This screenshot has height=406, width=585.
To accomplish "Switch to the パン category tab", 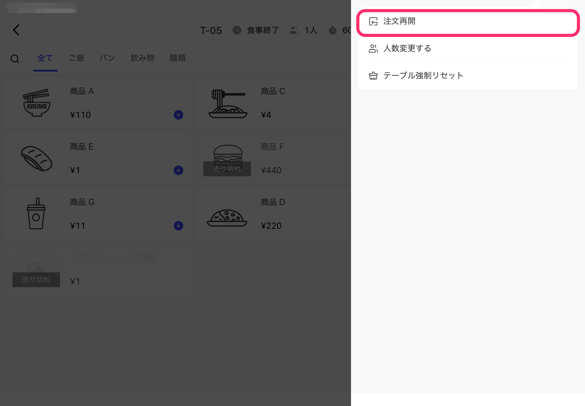I will (107, 58).
